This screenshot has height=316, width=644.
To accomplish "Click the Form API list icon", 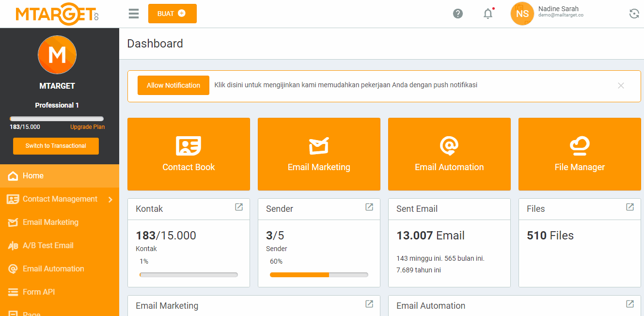I will click(x=13, y=292).
